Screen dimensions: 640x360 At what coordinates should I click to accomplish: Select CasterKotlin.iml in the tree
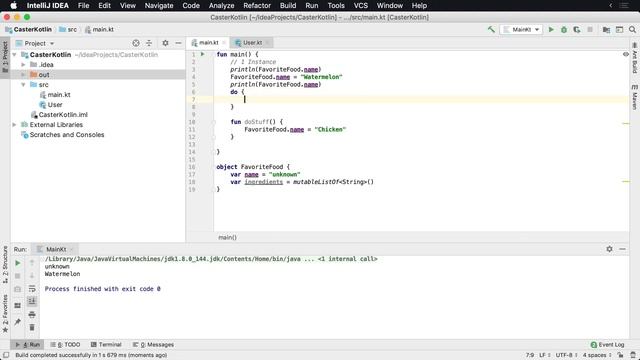point(59,115)
